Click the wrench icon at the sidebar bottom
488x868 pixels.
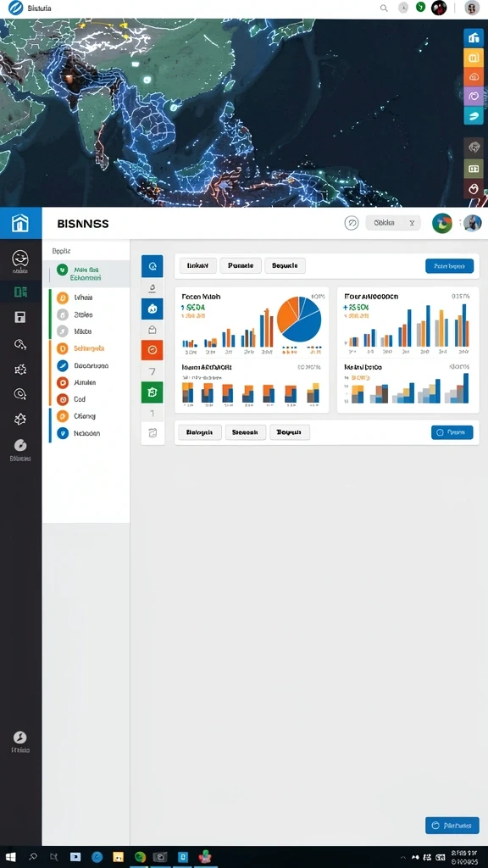click(x=20, y=737)
